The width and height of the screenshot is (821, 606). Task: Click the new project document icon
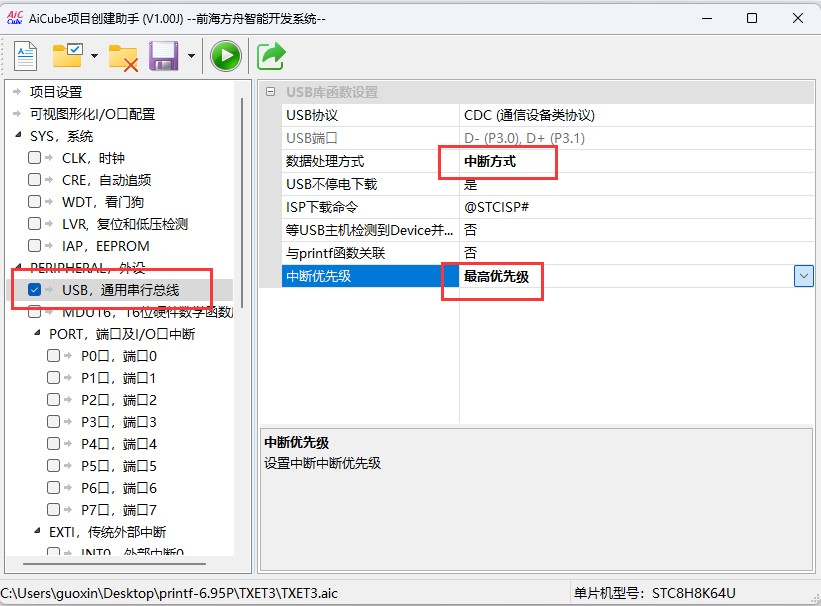coord(26,56)
